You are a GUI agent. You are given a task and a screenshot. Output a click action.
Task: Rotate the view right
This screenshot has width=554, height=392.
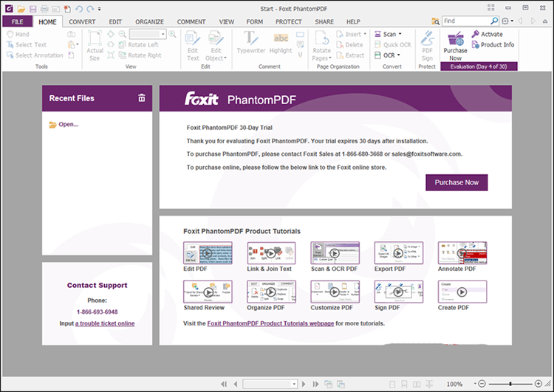tap(140, 55)
